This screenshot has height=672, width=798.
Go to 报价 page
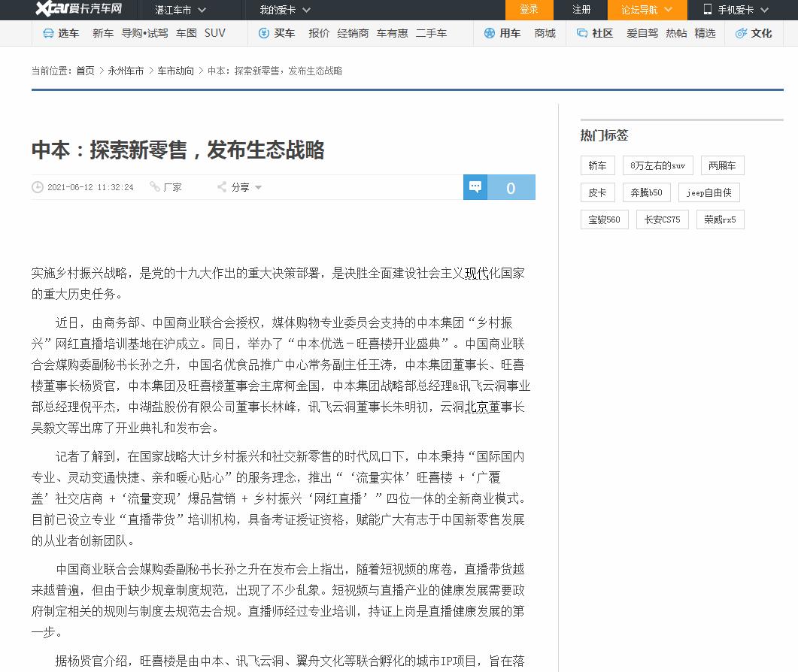click(319, 33)
